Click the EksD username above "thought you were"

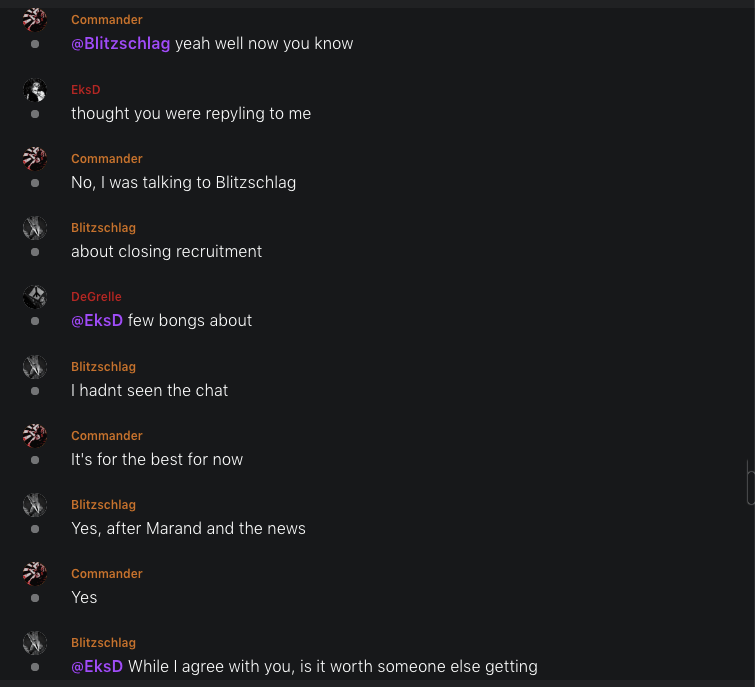click(x=86, y=90)
